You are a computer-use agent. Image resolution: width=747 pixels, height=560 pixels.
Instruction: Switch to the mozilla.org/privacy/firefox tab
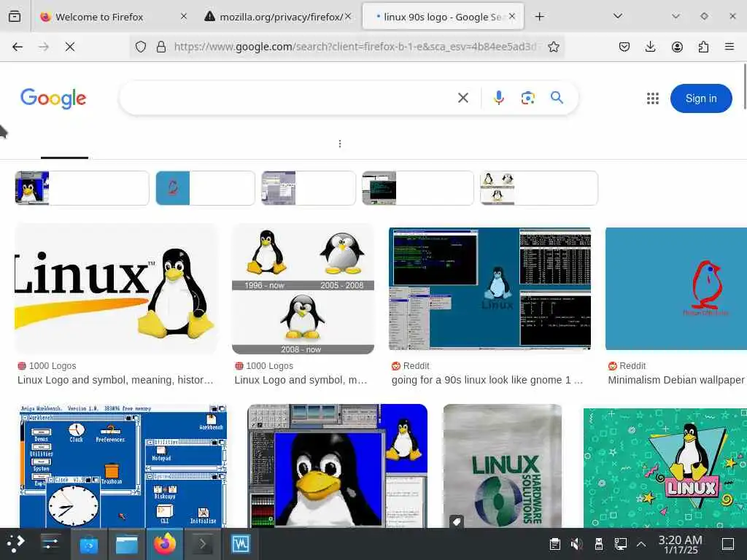coord(279,17)
